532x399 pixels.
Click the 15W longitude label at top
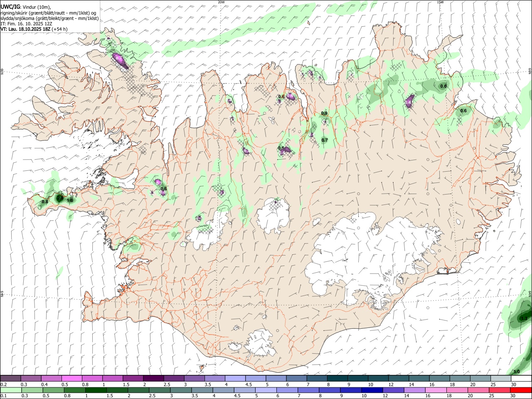pyautogui.click(x=440, y=2)
